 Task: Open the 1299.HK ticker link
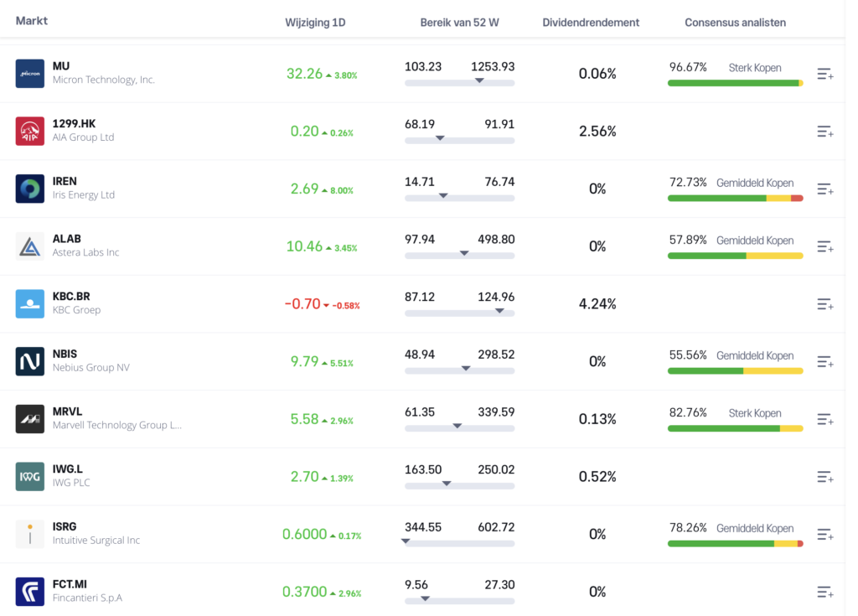click(x=74, y=124)
